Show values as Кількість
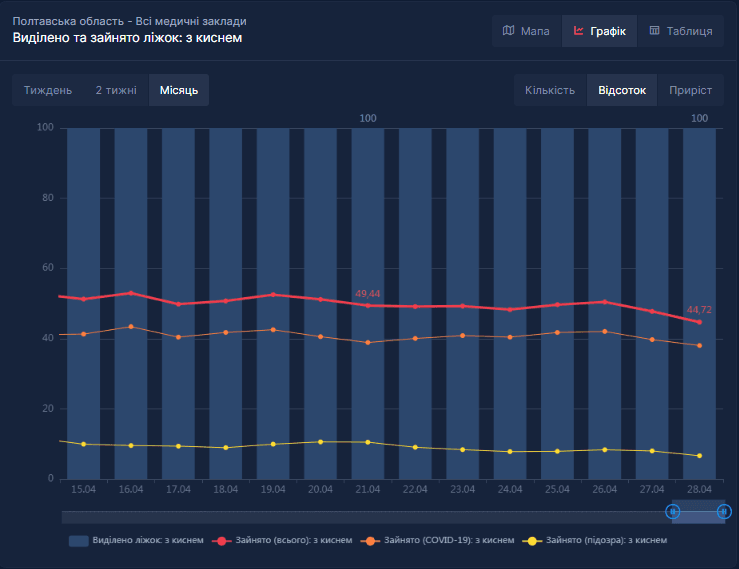 click(x=550, y=90)
